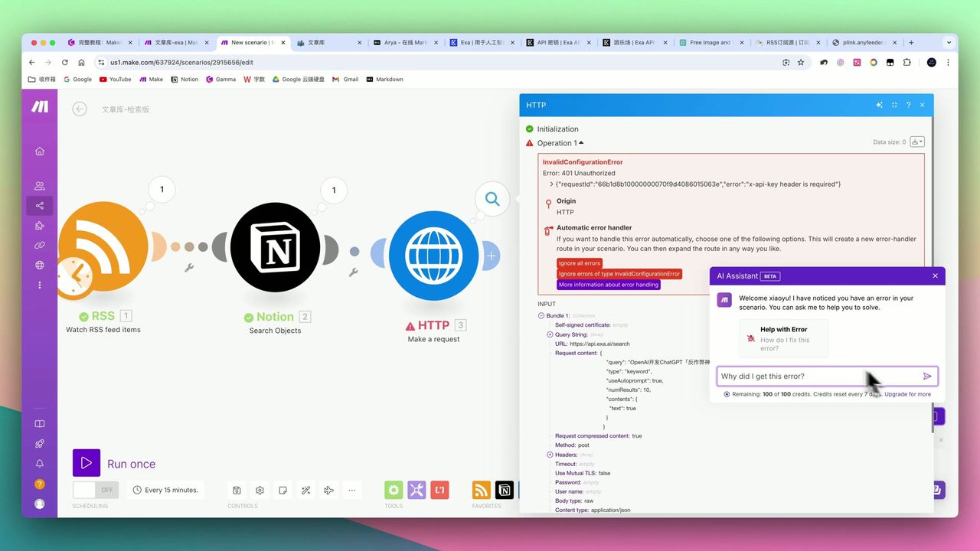Click the Ignore all errors button

pos(580,263)
